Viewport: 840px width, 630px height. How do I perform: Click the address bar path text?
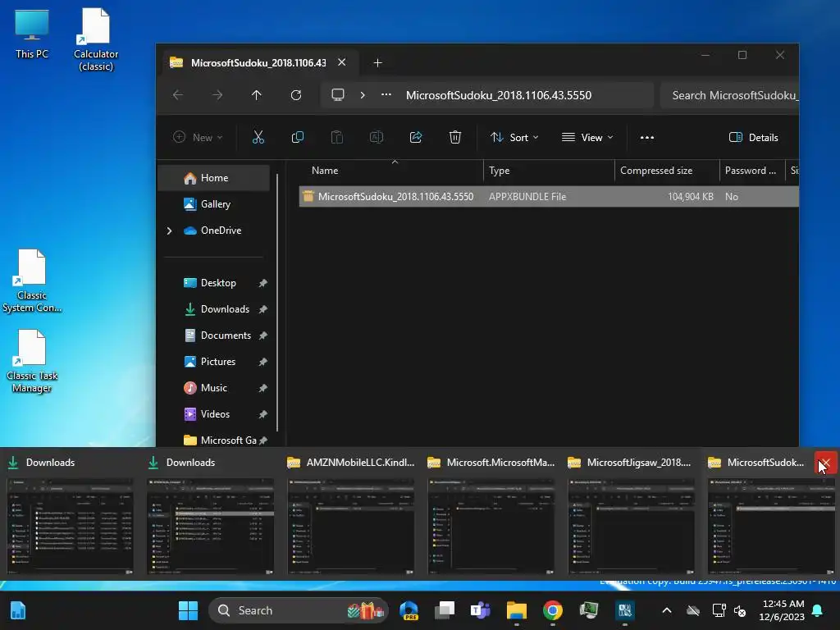498,95
